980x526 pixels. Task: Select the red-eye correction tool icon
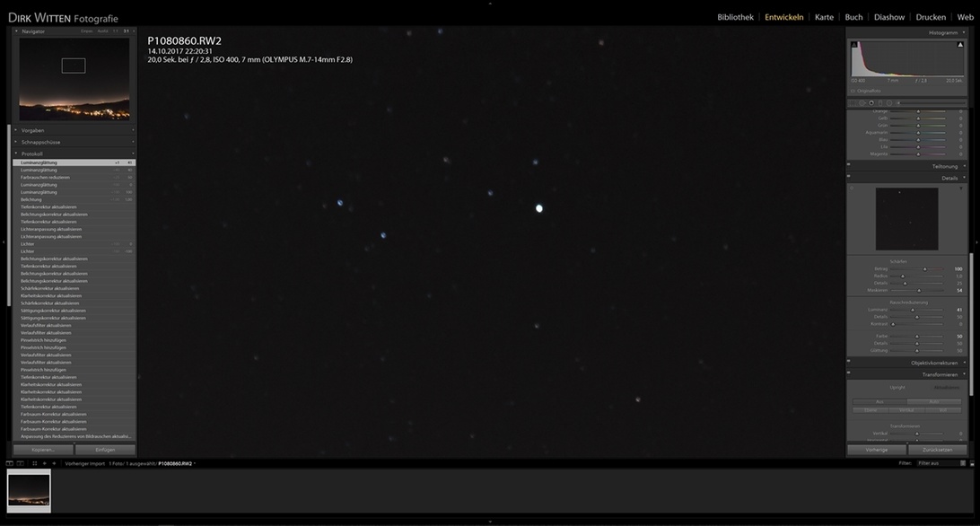[x=871, y=103]
